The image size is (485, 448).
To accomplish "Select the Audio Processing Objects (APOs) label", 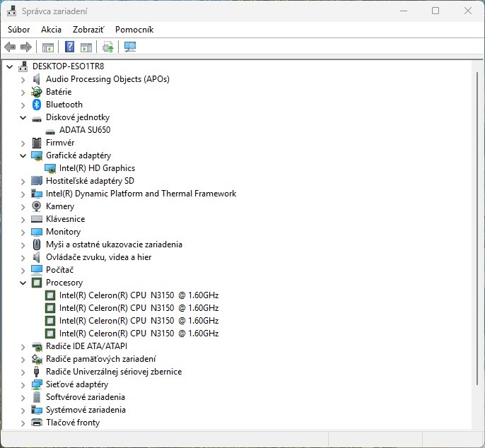I will tap(107, 79).
